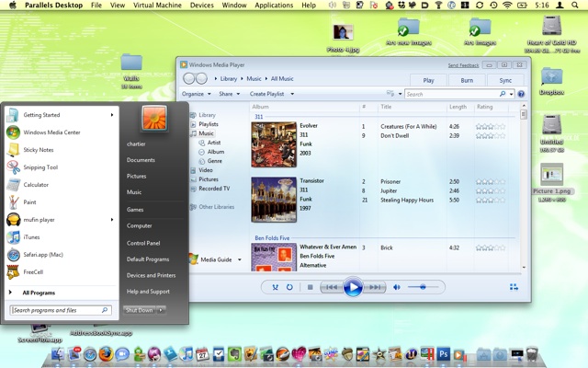Click the All Music breadcrumb
This screenshot has height=368, width=588.
(x=282, y=79)
